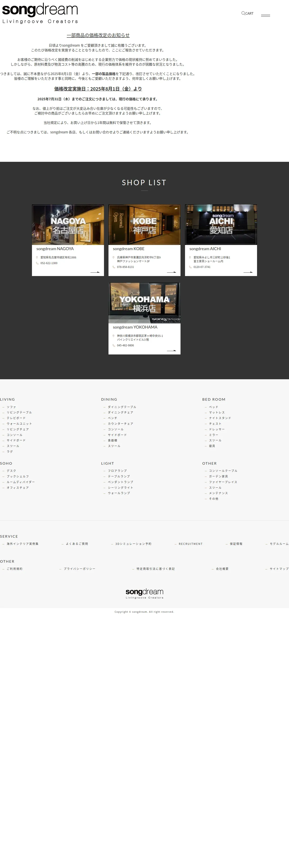Open ダイニングテーブル link
Screen dimensions: 289x868
122,407
